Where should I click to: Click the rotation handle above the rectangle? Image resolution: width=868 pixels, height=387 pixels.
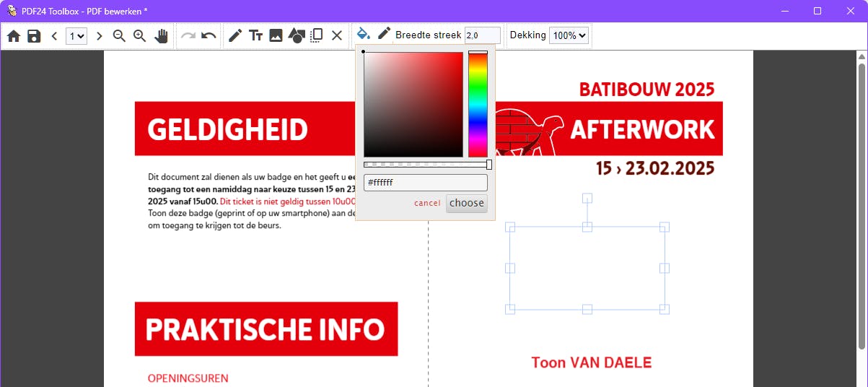click(587, 198)
